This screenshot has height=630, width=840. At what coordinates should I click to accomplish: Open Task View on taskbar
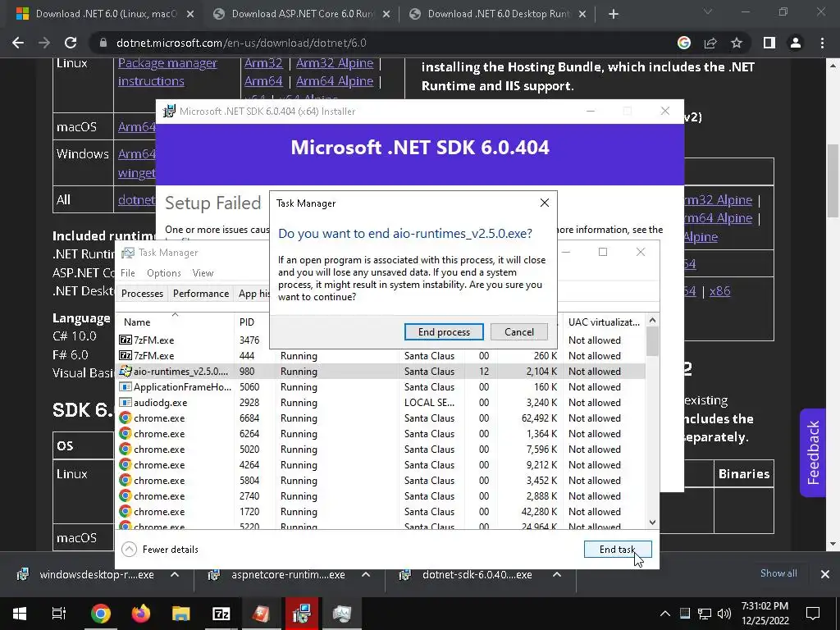point(59,614)
